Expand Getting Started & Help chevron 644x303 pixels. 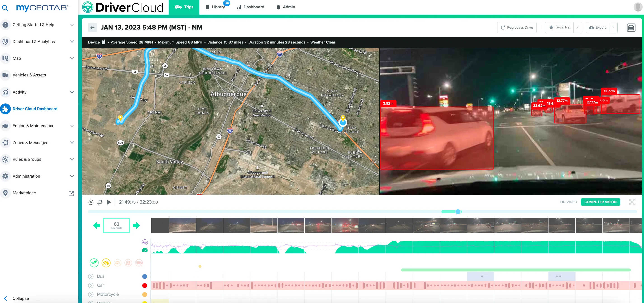pyautogui.click(x=72, y=25)
